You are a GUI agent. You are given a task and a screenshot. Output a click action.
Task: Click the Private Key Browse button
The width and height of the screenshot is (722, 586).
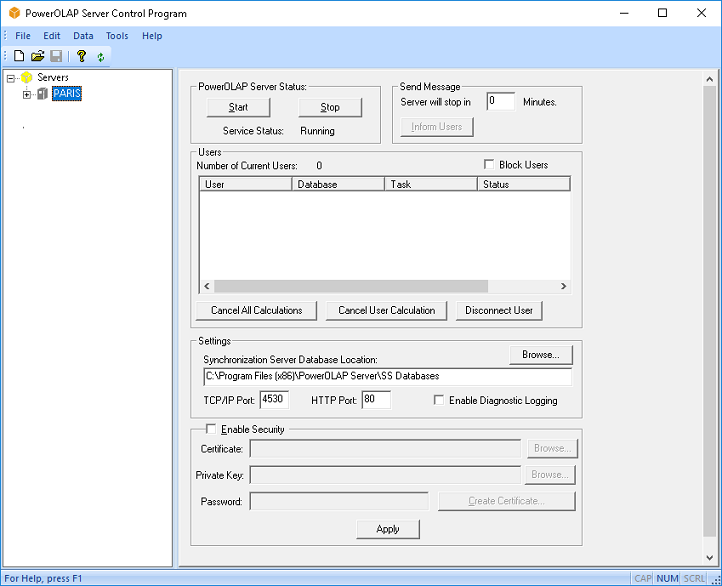pos(550,475)
